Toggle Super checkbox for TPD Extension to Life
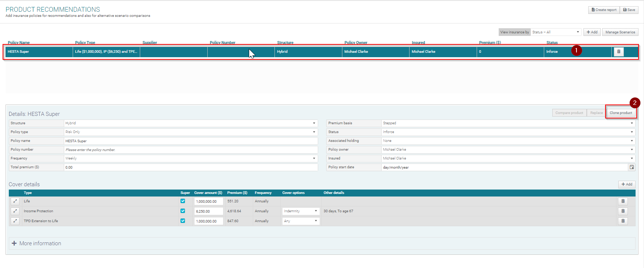This screenshot has height=268, width=644. (183, 221)
